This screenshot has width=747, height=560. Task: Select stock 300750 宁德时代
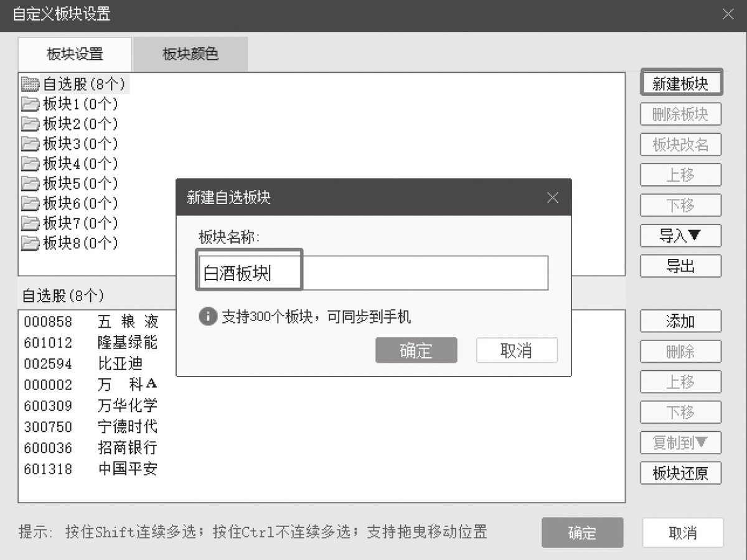click(x=91, y=427)
